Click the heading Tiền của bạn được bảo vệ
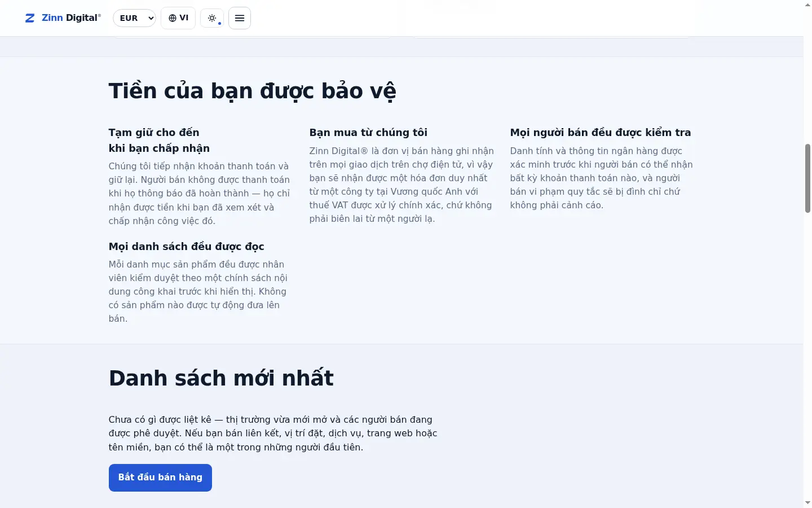The height and width of the screenshot is (508, 812). pyautogui.click(x=252, y=91)
